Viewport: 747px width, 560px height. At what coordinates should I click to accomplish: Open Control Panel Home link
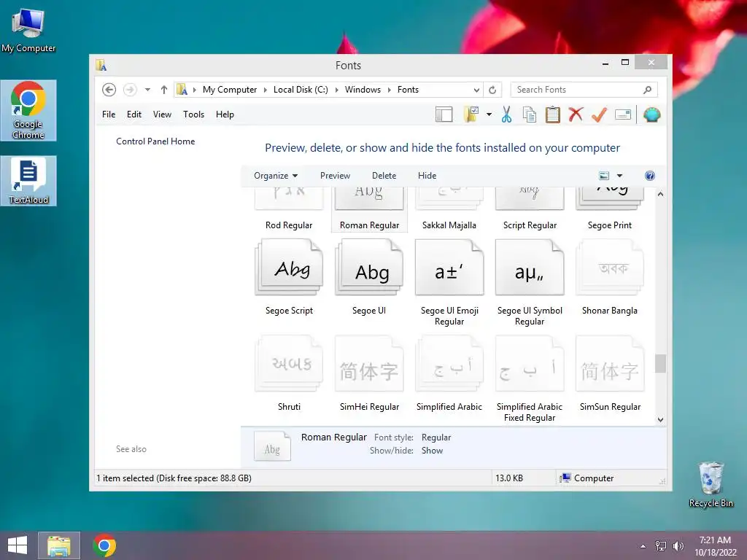(155, 141)
